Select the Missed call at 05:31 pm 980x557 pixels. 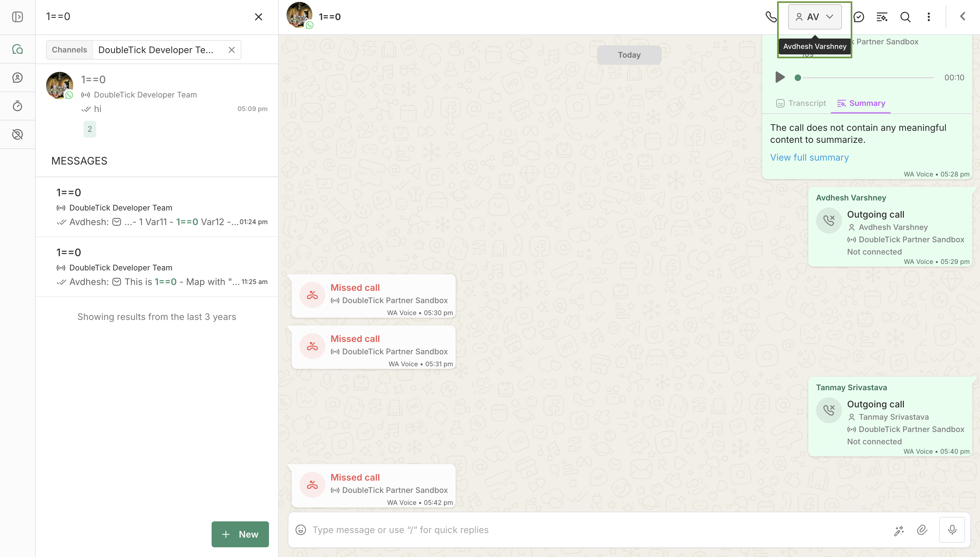(x=373, y=347)
